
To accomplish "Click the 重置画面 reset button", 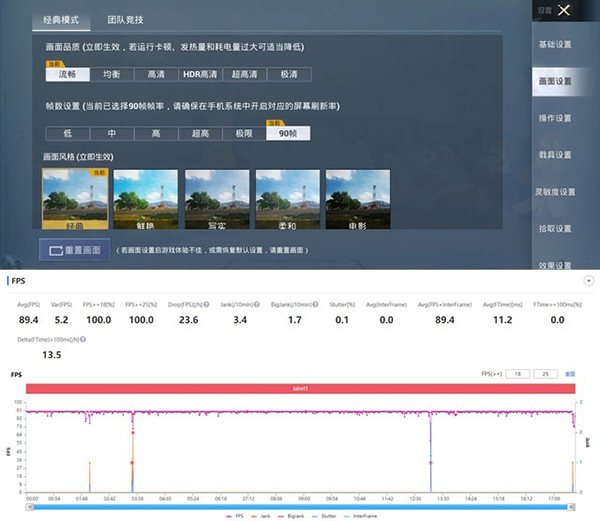I will (x=73, y=249).
